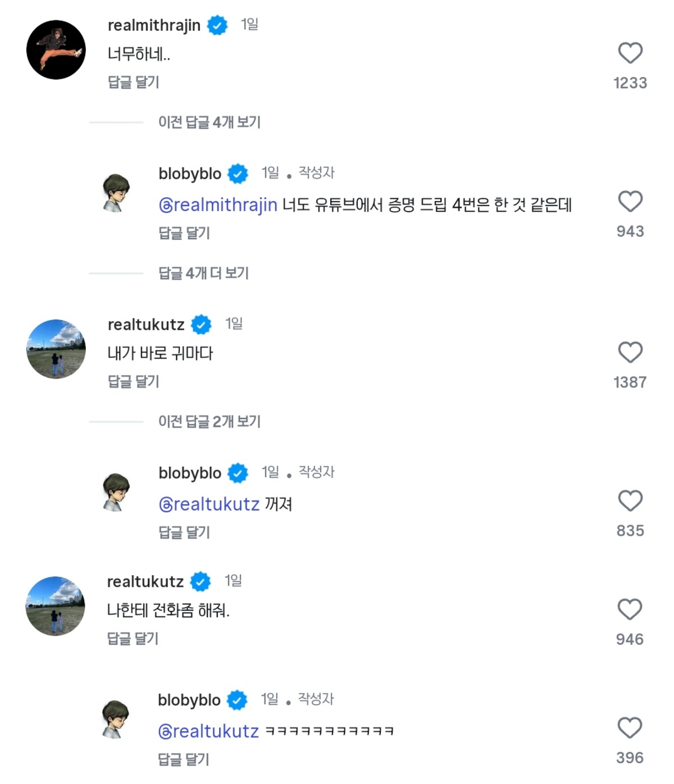Like realmithrajin's '너무하네..' comment
The image size is (674, 784).
click(x=630, y=53)
